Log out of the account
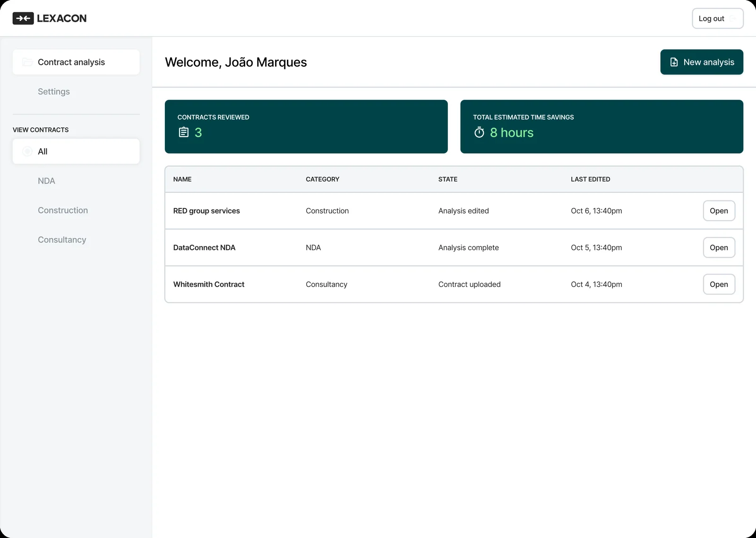Viewport: 756px width, 538px height. pyautogui.click(x=718, y=18)
